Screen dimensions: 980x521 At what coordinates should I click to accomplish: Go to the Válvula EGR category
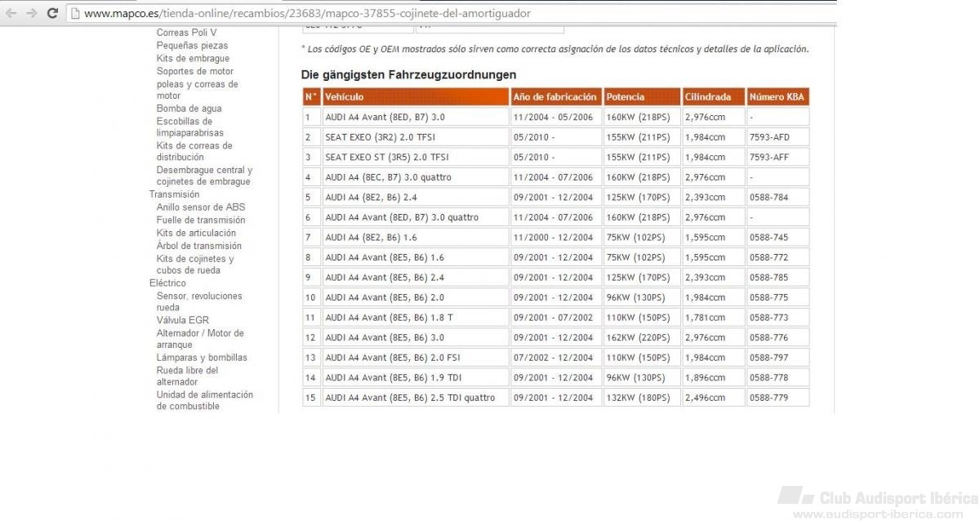tap(183, 320)
